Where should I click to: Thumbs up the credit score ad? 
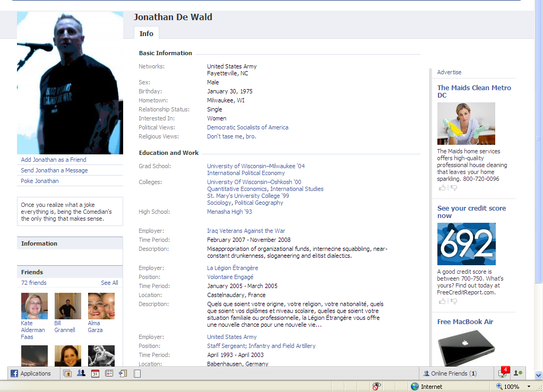[442, 301]
